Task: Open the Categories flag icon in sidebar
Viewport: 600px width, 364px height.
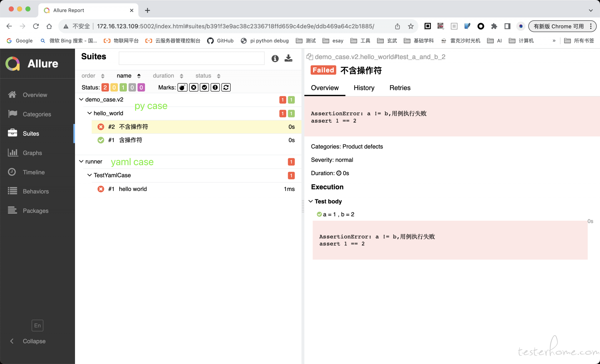Action: [12, 114]
